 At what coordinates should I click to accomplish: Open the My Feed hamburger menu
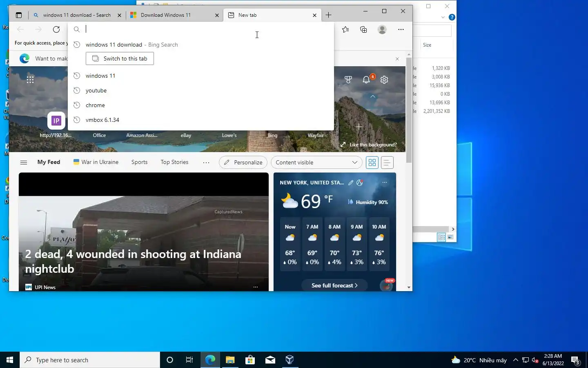click(x=24, y=162)
